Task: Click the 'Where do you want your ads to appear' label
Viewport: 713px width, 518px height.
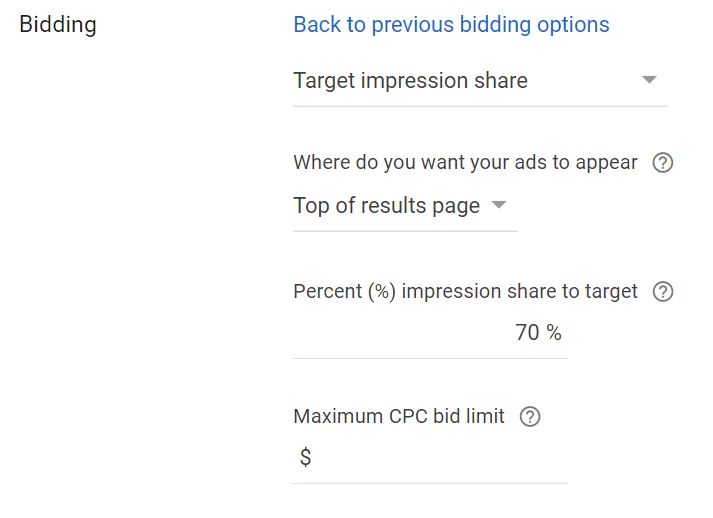Action: tap(465, 163)
